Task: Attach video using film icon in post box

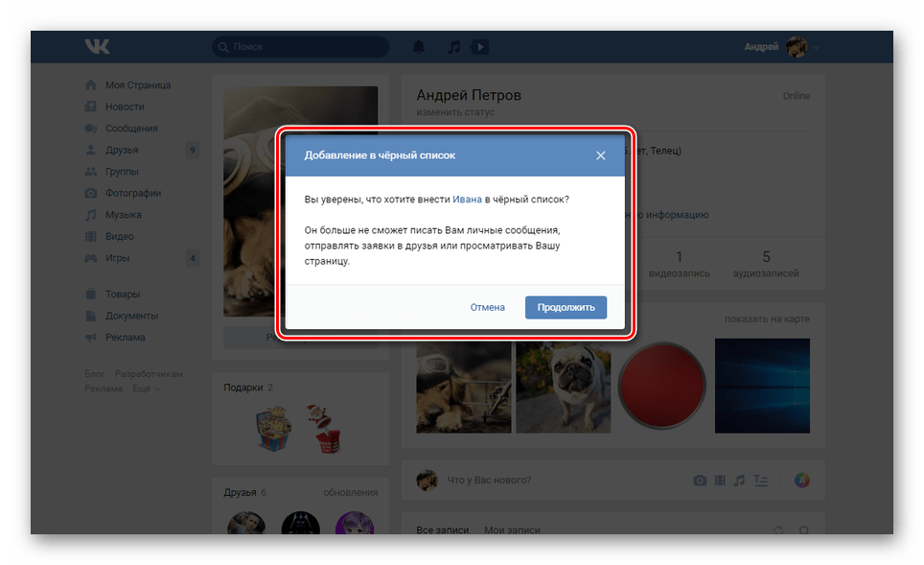Action: [720, 481]
